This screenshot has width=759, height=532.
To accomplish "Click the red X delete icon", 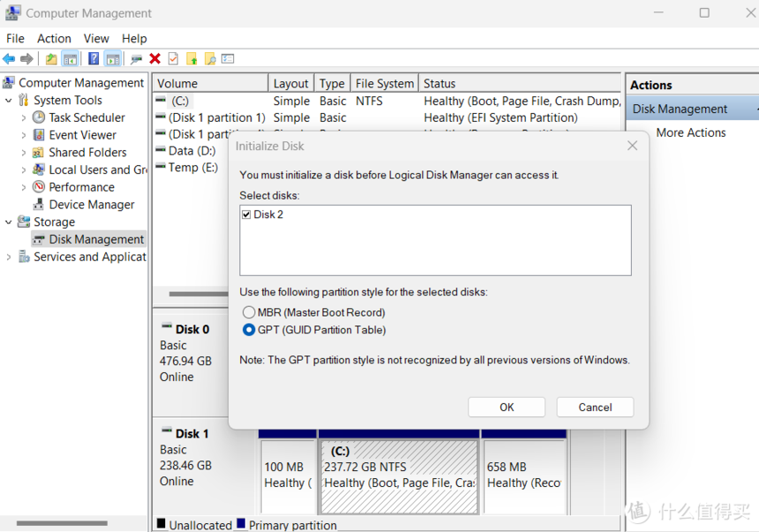I will point(155,59).
